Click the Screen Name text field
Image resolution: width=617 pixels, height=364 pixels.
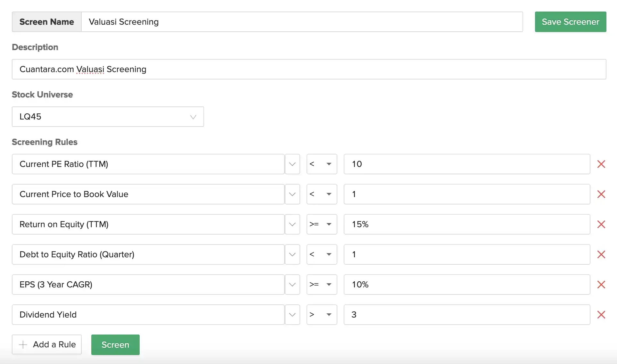[x=302, y=22]
